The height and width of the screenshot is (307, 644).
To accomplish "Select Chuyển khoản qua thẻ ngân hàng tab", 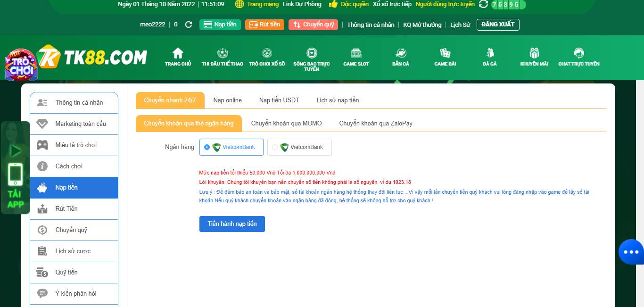I will pyautogui.click(x=189, y=123).
